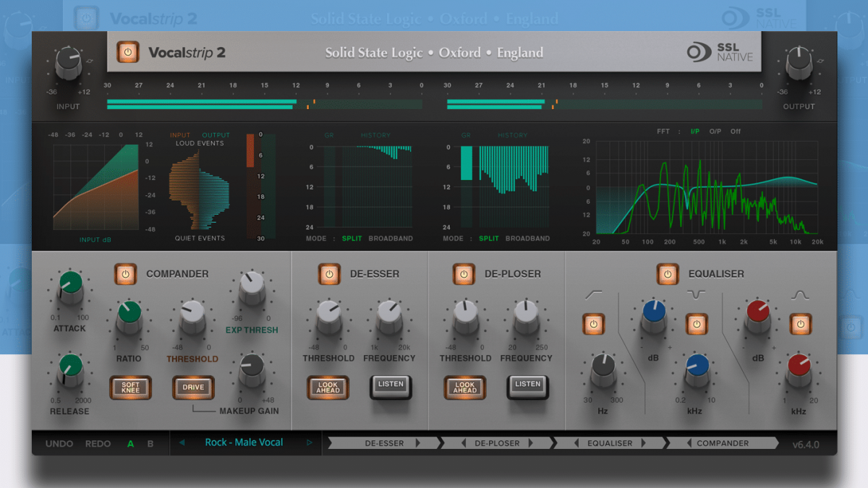
Task: Move De-Ploser left in processing order
Action: click(x=464, y=443)
